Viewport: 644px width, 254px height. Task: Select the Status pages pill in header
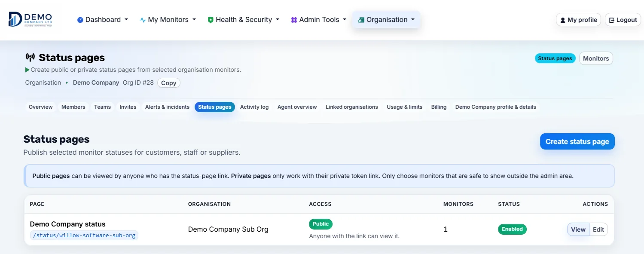[555, 58]
